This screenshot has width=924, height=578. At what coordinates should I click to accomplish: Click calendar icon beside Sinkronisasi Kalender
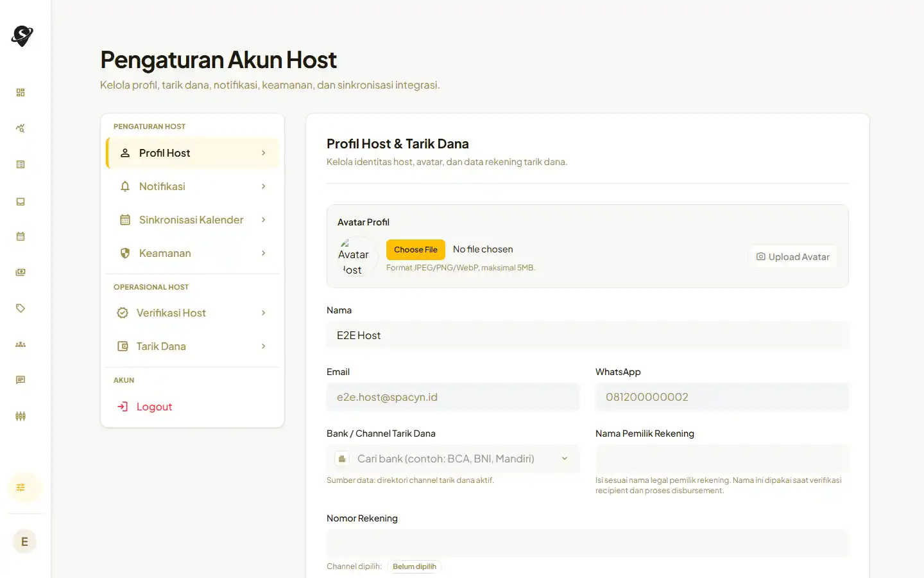coord(125,220)
